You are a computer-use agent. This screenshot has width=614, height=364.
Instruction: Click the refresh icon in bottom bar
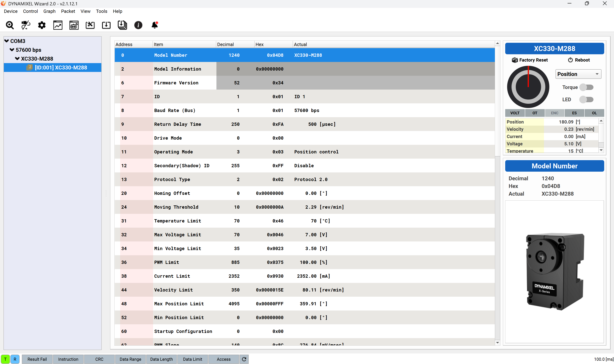point(244,359)
